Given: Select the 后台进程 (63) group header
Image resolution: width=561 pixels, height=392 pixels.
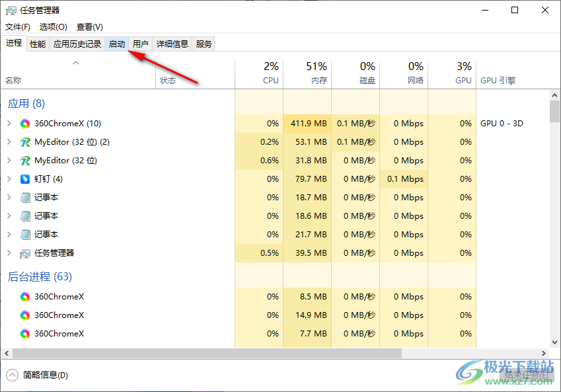Looking at the screenshot, I should pos(40,277).
